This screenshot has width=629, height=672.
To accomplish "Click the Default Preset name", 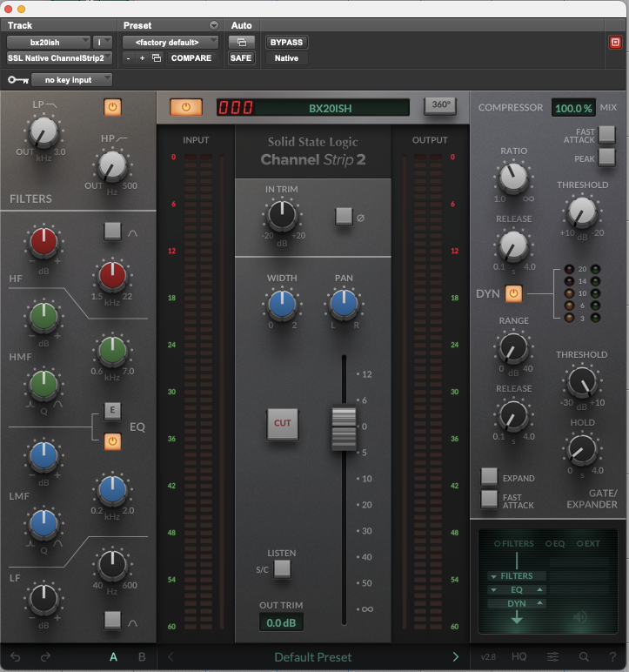I will 313,657.
